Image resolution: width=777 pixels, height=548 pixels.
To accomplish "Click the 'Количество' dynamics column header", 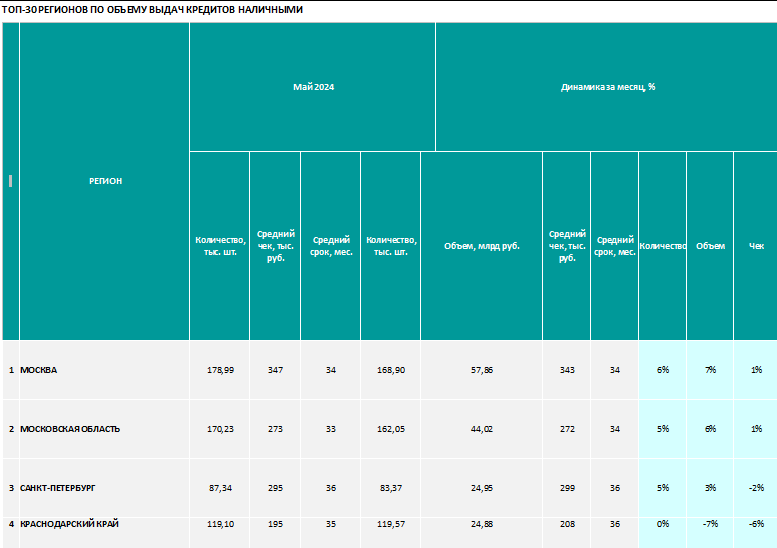I will pos(663,246).
